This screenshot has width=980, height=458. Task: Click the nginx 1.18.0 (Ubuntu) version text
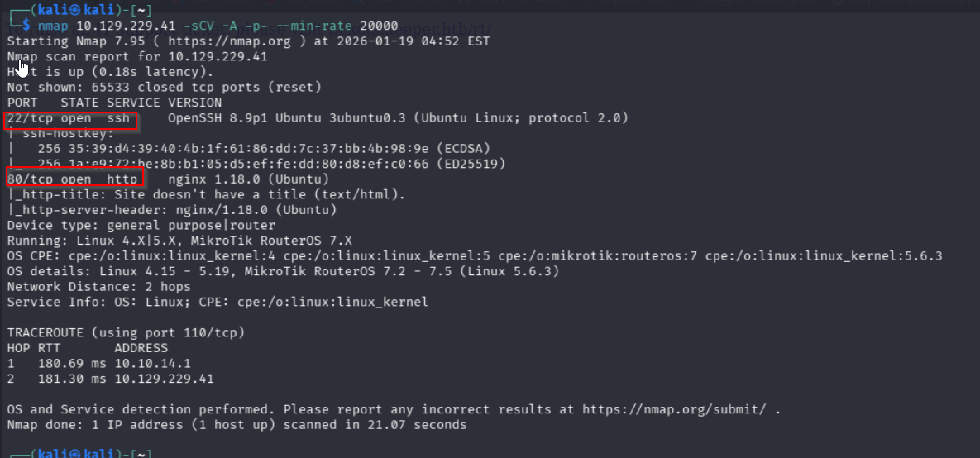click(x=248, y=179)
